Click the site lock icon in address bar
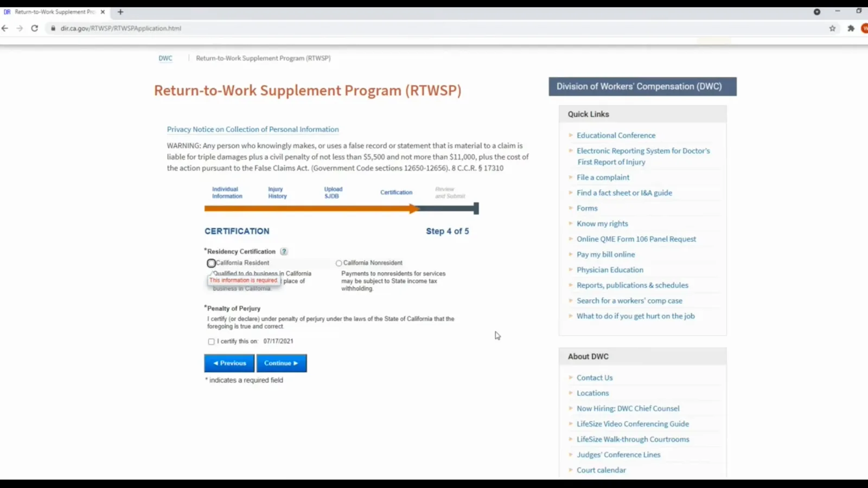868x488 pixels. tap(53, 28)
